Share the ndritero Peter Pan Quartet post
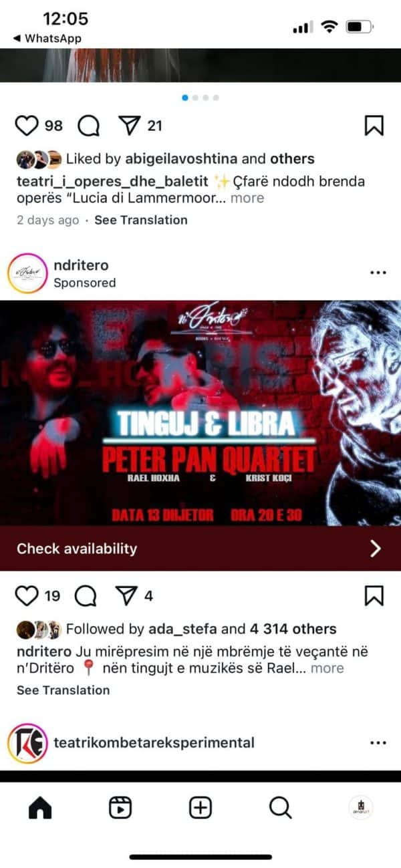The height and width of the screenshot is (868, 401). [x=127, y=595]
